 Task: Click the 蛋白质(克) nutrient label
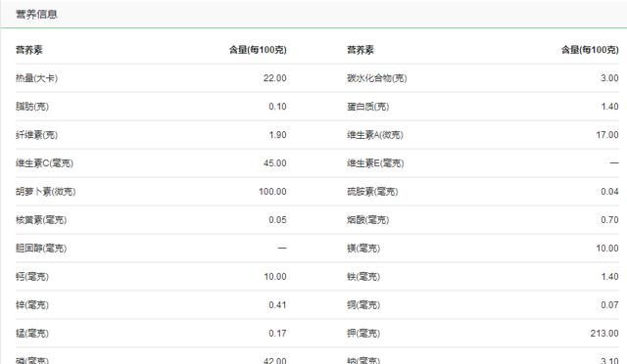(x=368, y=107)
